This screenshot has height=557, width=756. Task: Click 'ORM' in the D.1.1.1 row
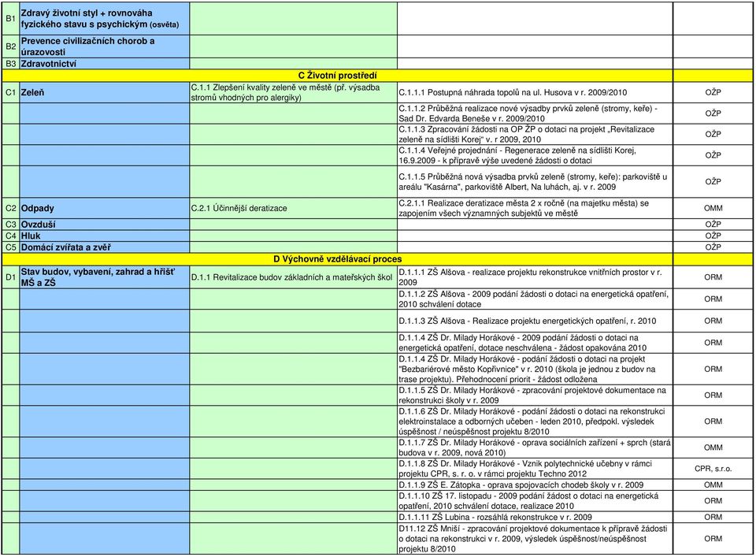pyautogui.click(x=713, y=277)
